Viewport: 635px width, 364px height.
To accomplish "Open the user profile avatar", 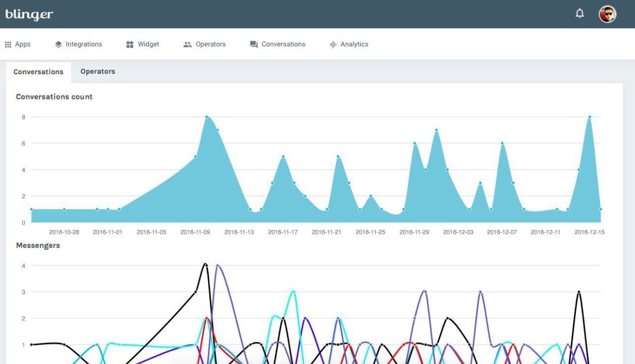I will tap(607, 14).
